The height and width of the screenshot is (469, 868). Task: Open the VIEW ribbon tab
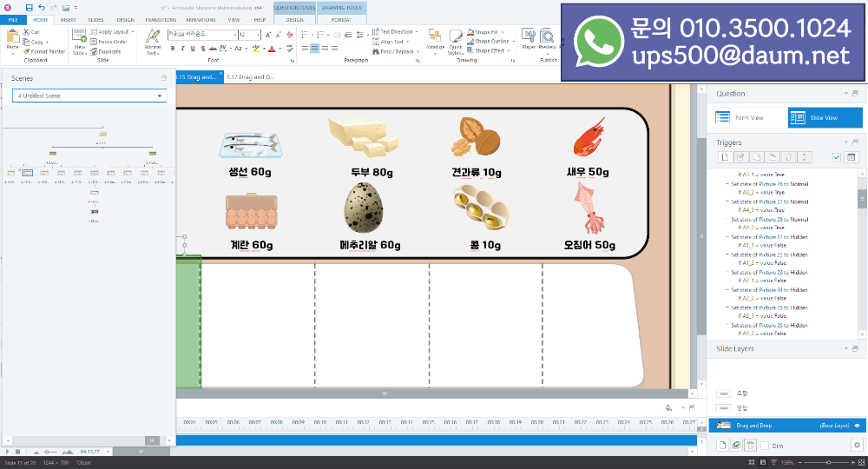point(234,20)
